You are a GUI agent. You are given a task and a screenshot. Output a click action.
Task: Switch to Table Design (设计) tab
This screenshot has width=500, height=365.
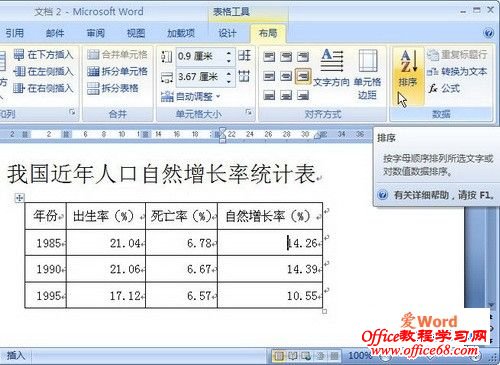(x=227, y=33)
